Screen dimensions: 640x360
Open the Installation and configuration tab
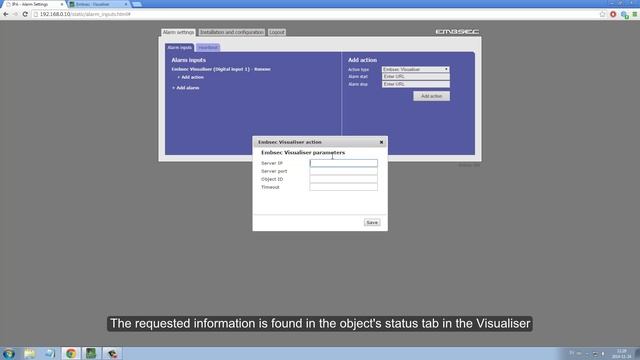pyautogui.click(x=231, y=32)
